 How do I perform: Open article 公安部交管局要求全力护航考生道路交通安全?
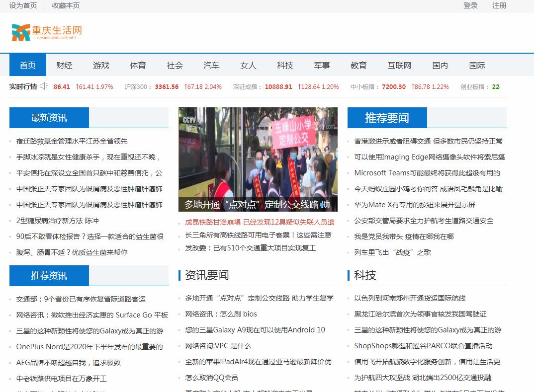[424, 221]
